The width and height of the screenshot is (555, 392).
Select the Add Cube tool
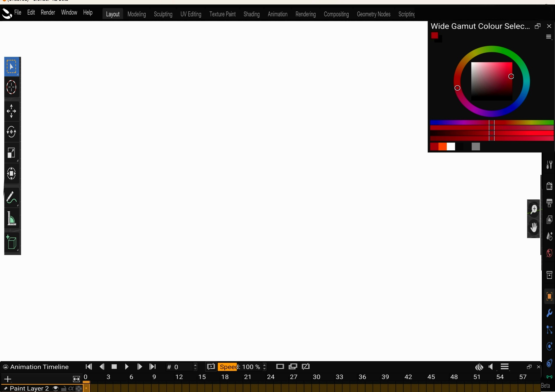pyautogui.click(x=12, y=243)
